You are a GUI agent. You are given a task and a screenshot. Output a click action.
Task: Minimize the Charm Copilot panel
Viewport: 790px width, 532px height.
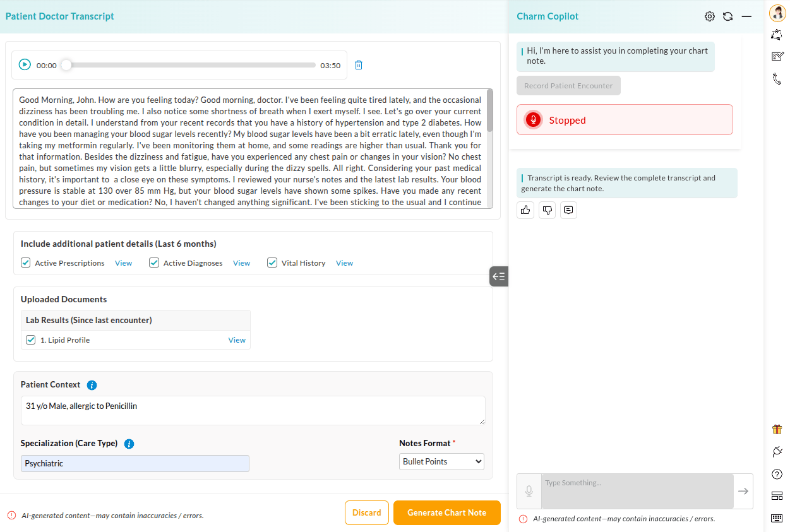point(746,16)
